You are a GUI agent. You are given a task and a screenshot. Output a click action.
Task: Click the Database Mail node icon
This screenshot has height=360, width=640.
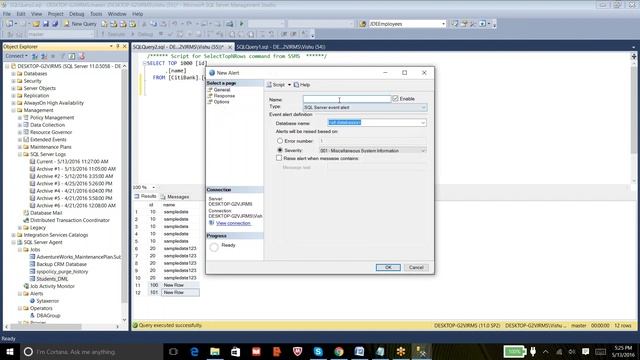[26, 213]
